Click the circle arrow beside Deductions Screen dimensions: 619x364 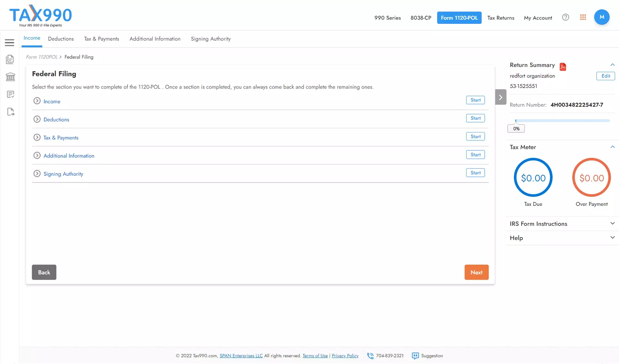pyautogui.click(x=37, y=119)
